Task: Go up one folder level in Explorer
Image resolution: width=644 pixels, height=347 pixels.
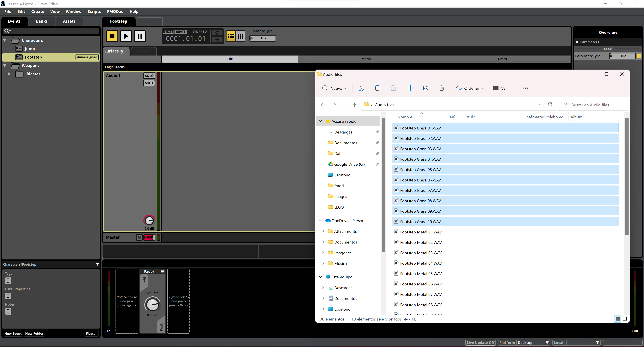Action: (354, 105)
